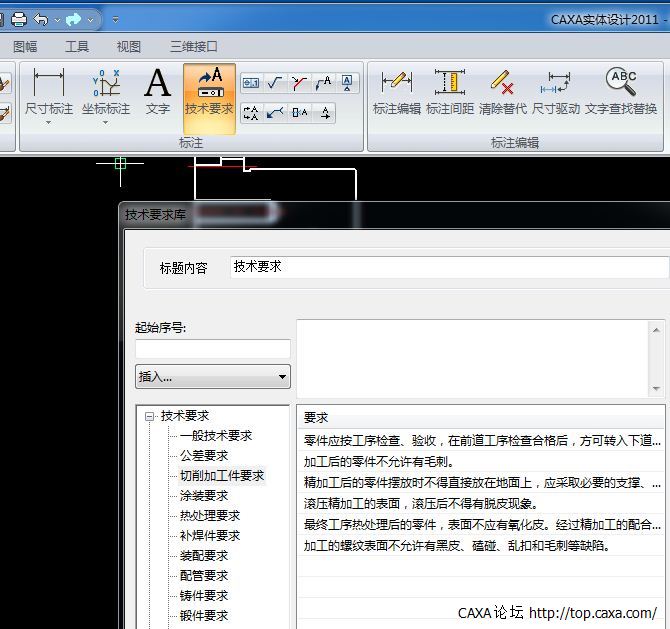Open the undo history dropdown arrow
Image resolution: width=670 pixels, height=629 pixels.
coord(57,20)
